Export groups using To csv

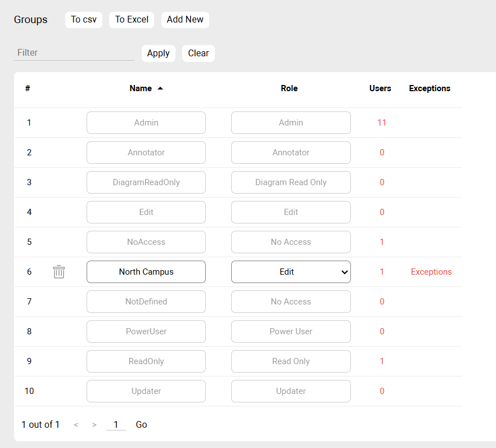(x=84, y=20)
